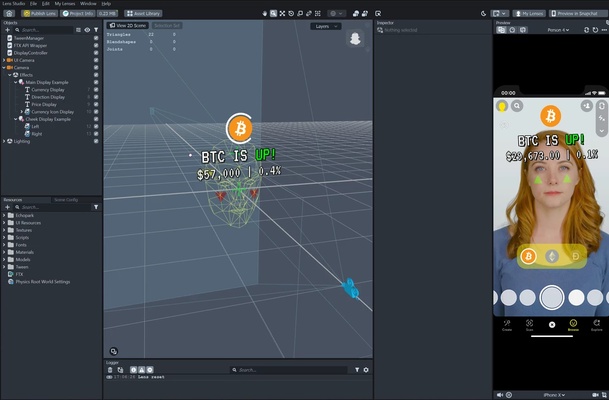The height and width of the screenshot is (400, 609).
Task: Switch to the Scene Config tab
Action: point(66,200)
